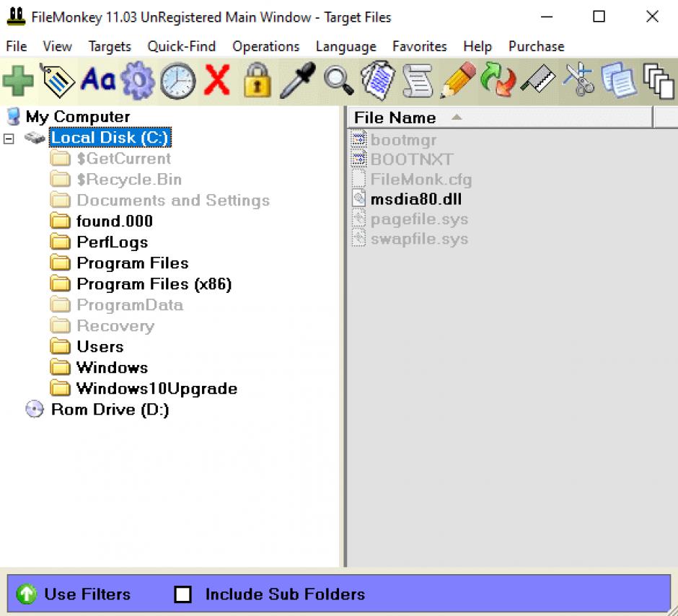Maximize the FileMonkey window
The height and width of the screenshot is (616, 678).
[599, 17]
